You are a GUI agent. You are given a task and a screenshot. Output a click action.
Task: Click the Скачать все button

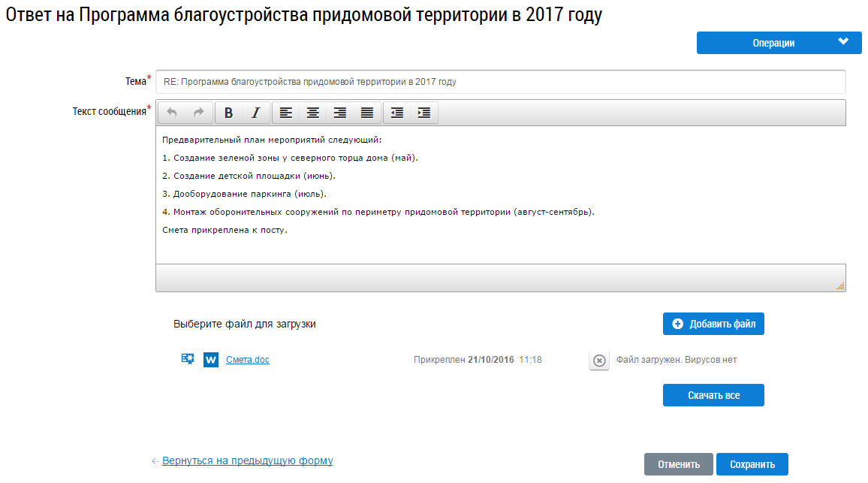pos(713,395)
